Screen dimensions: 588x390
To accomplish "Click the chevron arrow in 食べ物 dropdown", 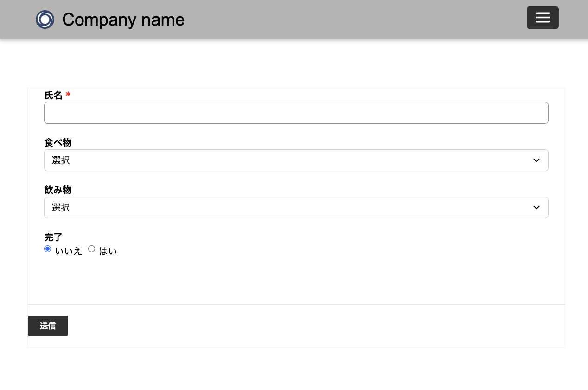I will [x=537, y=160].
